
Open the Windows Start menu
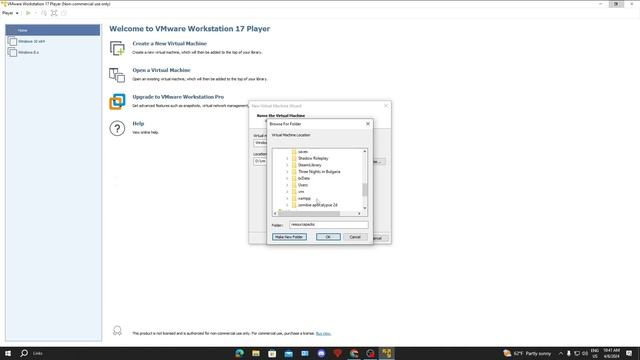(8, 353)
